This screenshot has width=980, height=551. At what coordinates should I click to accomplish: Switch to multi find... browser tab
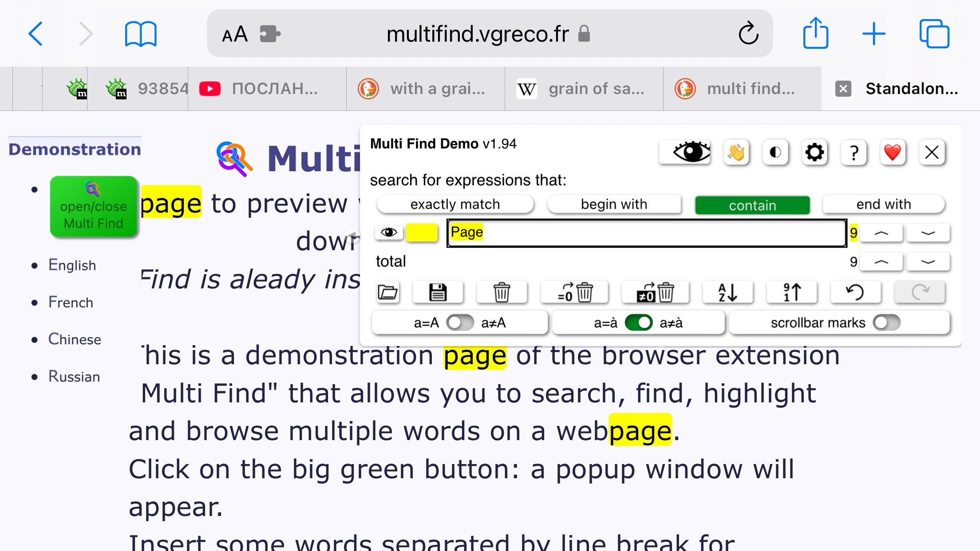(x=742, y=89)
